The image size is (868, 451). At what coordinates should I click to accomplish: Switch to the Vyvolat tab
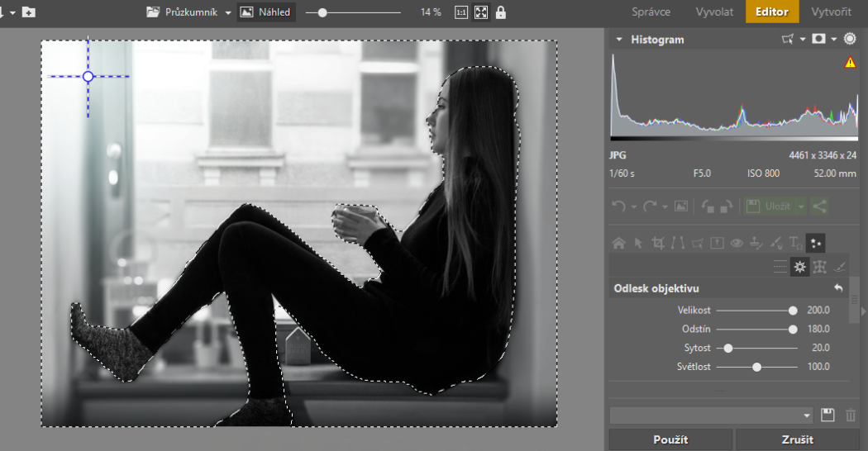pyautogui.click(x=714, y=12)
